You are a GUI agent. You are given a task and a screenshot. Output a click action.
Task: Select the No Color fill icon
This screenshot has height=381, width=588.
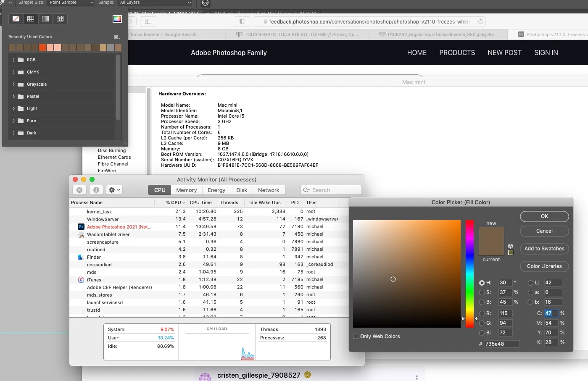(x=16, y=18)
